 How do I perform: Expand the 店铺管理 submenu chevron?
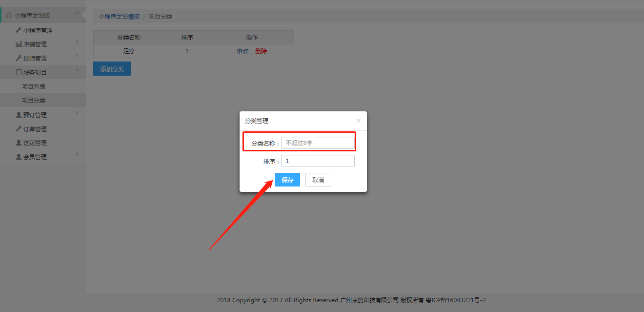[x=77, y=42]
